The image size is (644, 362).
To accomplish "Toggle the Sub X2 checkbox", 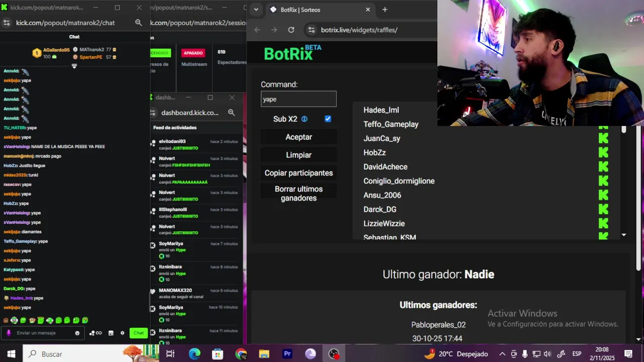I will click(328, 119).
